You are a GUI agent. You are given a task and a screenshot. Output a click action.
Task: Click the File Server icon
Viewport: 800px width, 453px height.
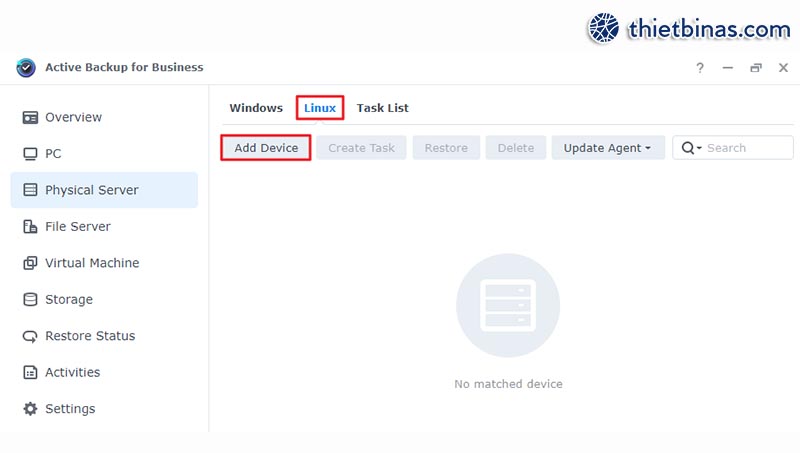pyautogui.click(x=30, y=226)
